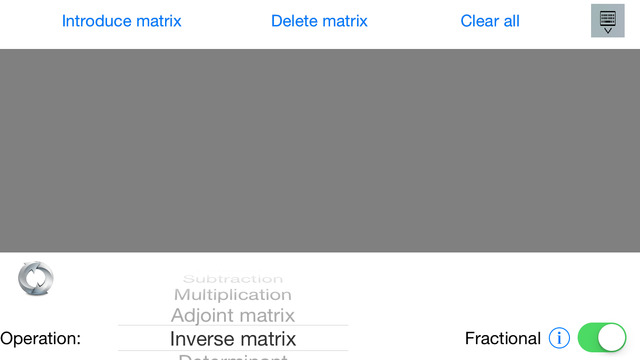Choose Multiplication from the operation picker

tap(233, 295)
